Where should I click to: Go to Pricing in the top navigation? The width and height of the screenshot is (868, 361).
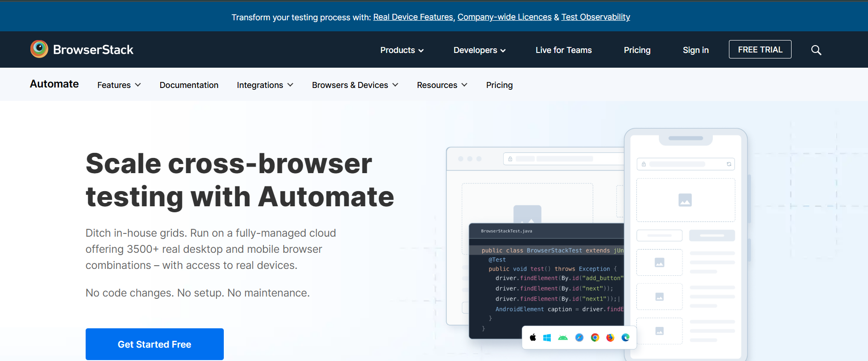click(x=637, y=50)
